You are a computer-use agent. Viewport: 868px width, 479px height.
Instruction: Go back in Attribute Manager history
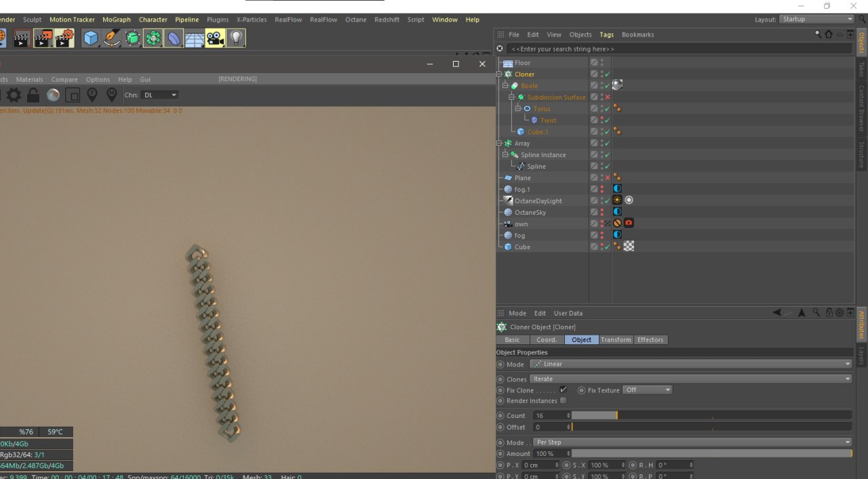pos(777,313)
